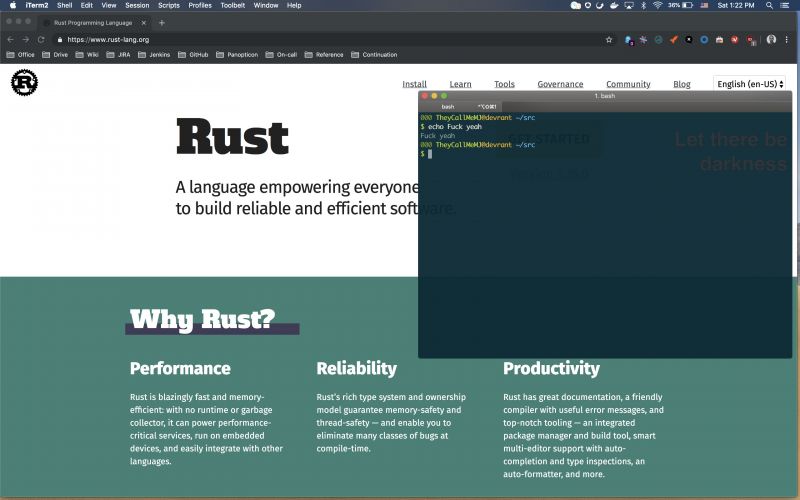Open the JIRA bookmarks folder

click(x=118, y=55)
